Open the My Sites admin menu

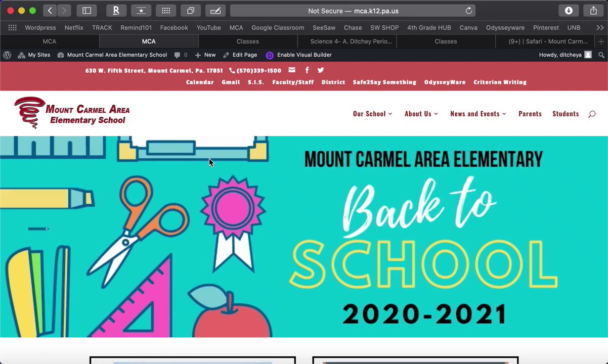tap(34, 55)
